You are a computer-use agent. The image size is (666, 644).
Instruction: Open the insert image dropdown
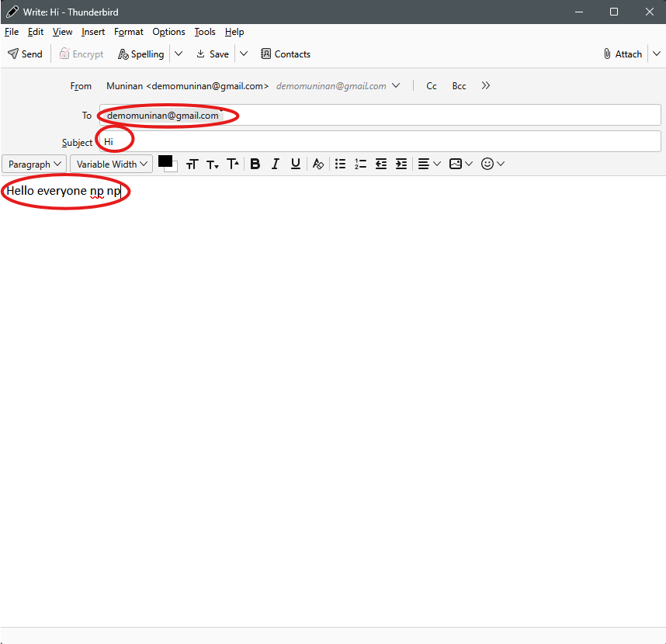tap(461, 164)
